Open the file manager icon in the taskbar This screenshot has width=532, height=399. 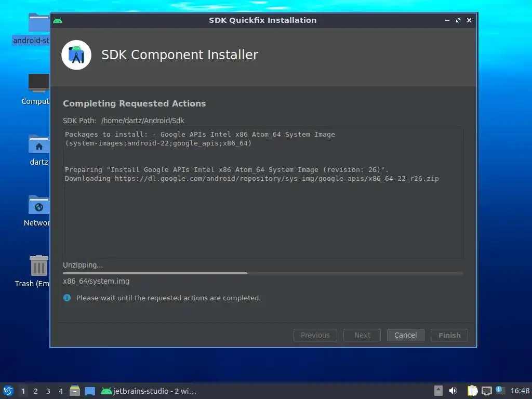tap(75, 391)
